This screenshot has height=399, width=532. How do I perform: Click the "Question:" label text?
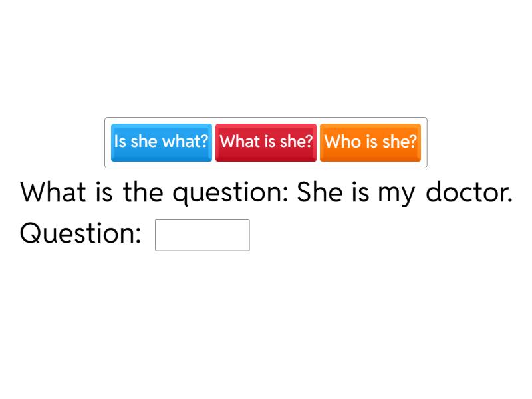click(x=80, y=233)
